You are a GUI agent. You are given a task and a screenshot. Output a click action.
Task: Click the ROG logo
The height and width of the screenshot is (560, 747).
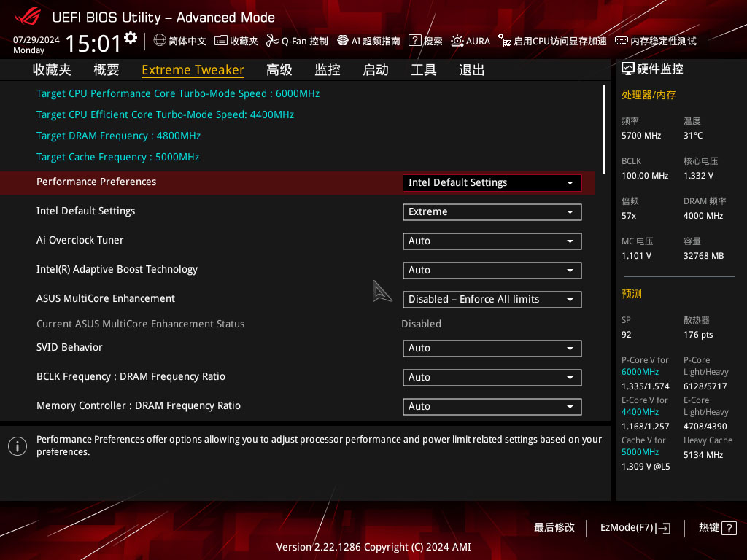tap(28, 17)
